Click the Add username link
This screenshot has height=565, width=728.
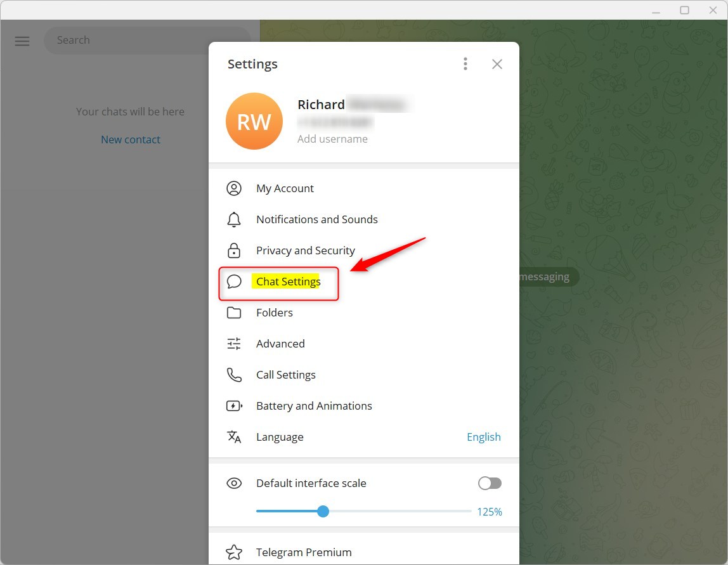pos(332,138)
